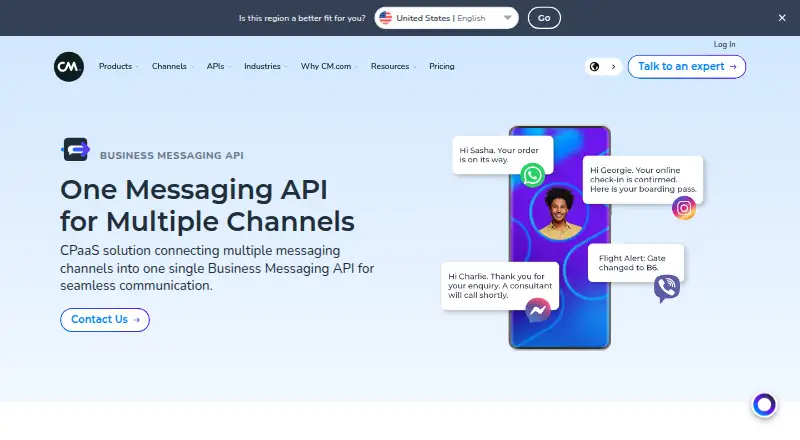Click the 'Hi Georgie' boarding pass message card
The width and height of the screenshot is (800, 440).
[x=643, y=180]
